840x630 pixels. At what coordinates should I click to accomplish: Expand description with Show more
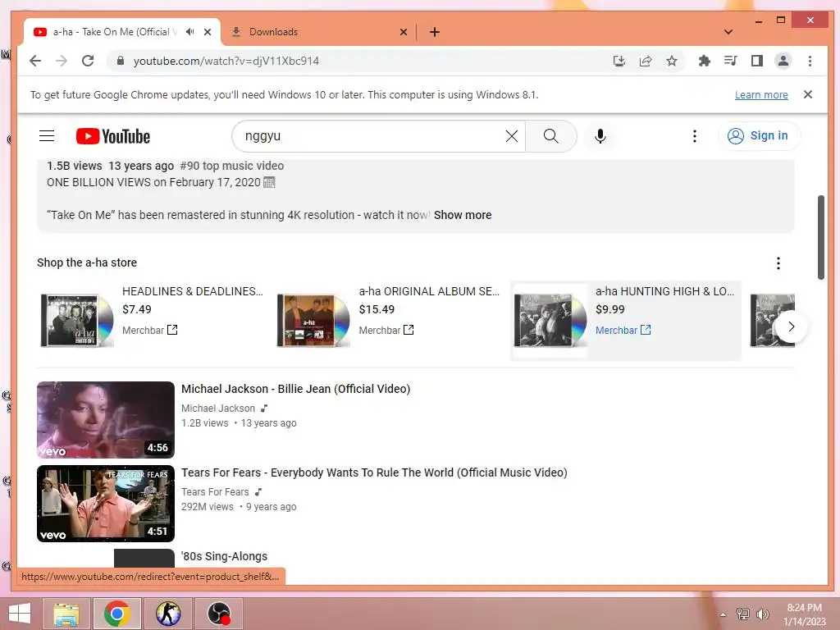(x=463, y=215)
